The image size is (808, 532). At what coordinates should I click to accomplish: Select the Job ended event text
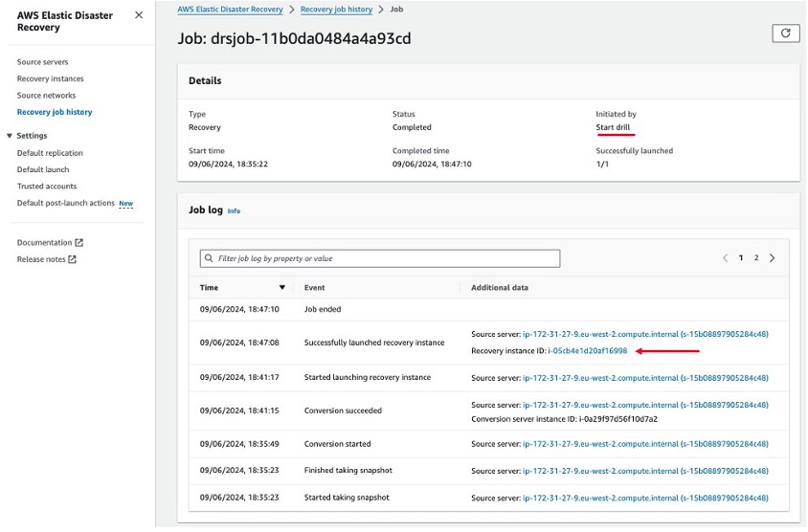(323, 309)
